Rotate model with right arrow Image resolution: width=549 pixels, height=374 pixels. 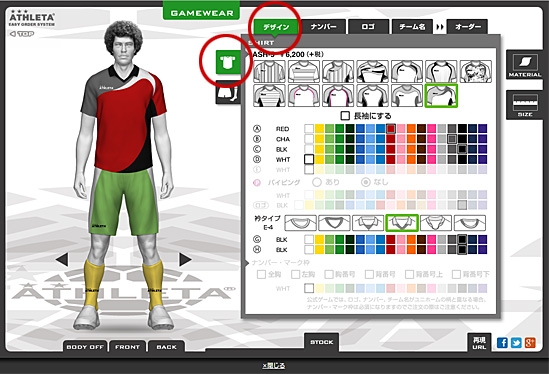point(185,259)
